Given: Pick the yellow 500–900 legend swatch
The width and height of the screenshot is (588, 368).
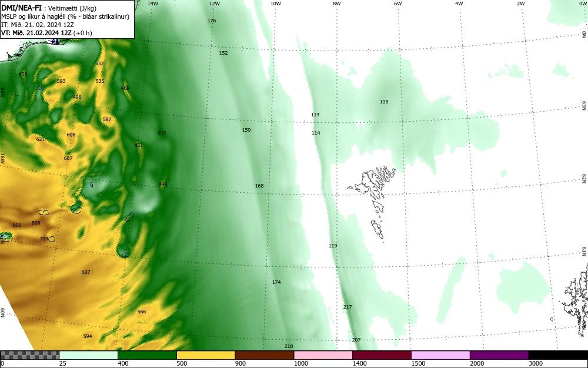Looking at the screenshot, I should (206, 355).
